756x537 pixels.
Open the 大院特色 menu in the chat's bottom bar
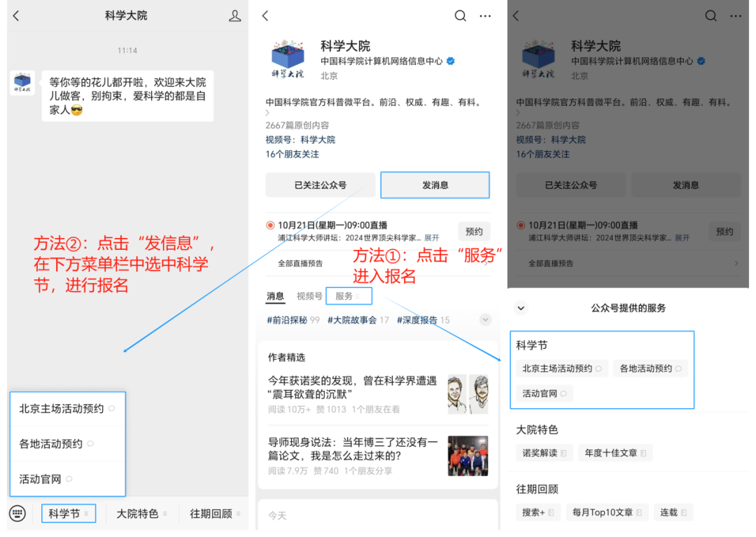[x=141, y=513]
